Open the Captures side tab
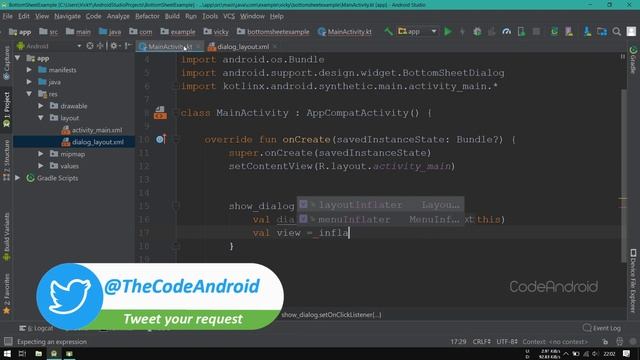The image size is (640, 360). 7,63
